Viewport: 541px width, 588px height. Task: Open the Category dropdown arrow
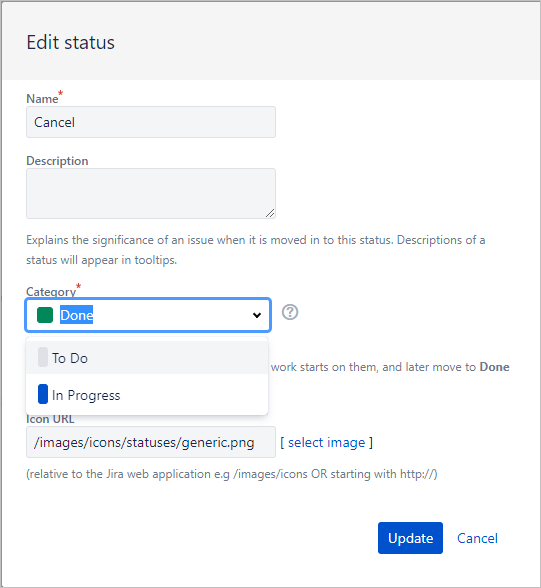257,315
